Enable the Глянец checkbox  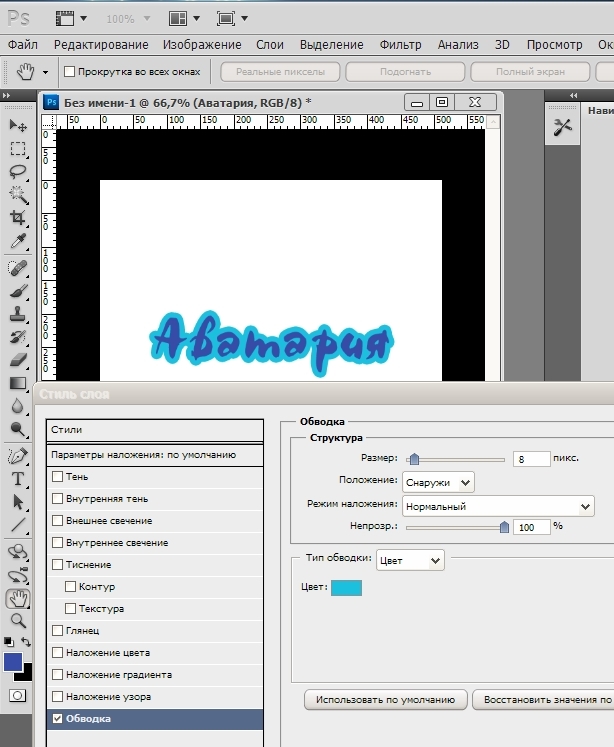[x=57, y=630]
